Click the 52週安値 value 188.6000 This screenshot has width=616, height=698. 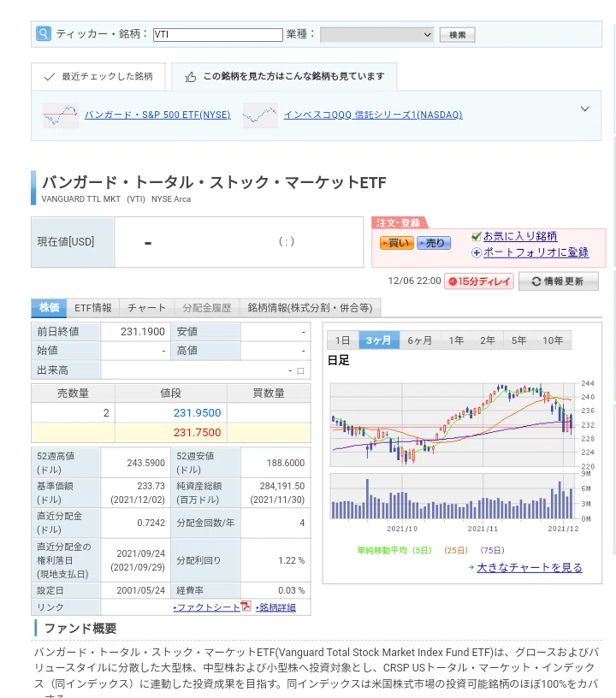285,463
